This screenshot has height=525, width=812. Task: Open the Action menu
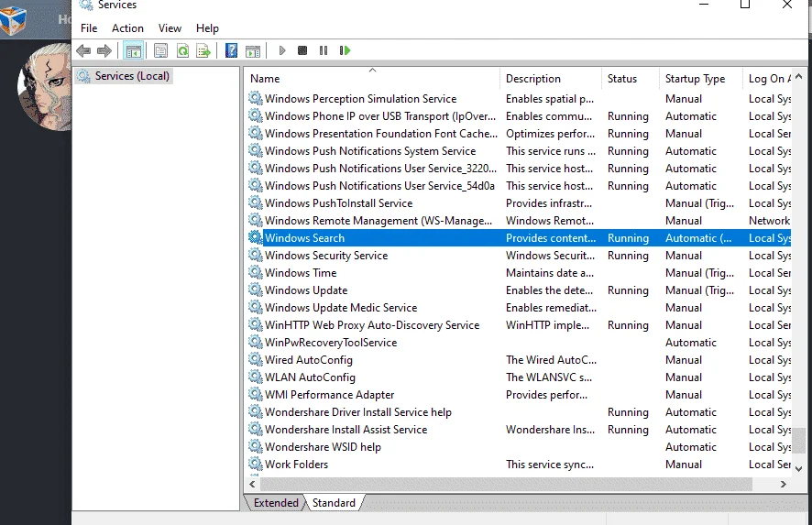[127, 28]
